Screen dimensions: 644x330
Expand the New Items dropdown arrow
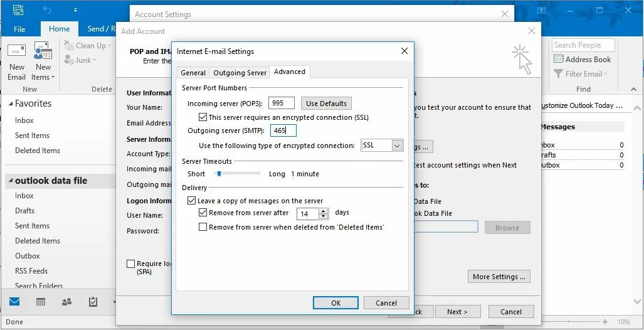click(53, 77)
